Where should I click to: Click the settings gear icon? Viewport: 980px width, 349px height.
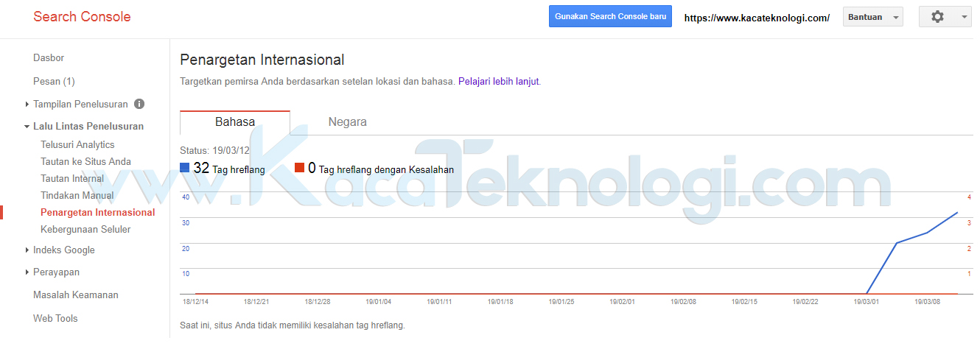[937, 17]
